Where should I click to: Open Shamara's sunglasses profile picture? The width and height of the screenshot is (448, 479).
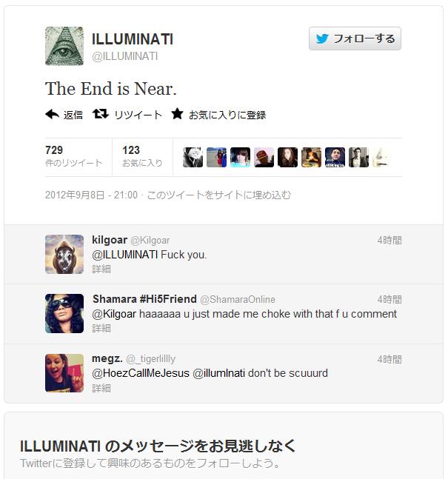click(x=64, y=313)
